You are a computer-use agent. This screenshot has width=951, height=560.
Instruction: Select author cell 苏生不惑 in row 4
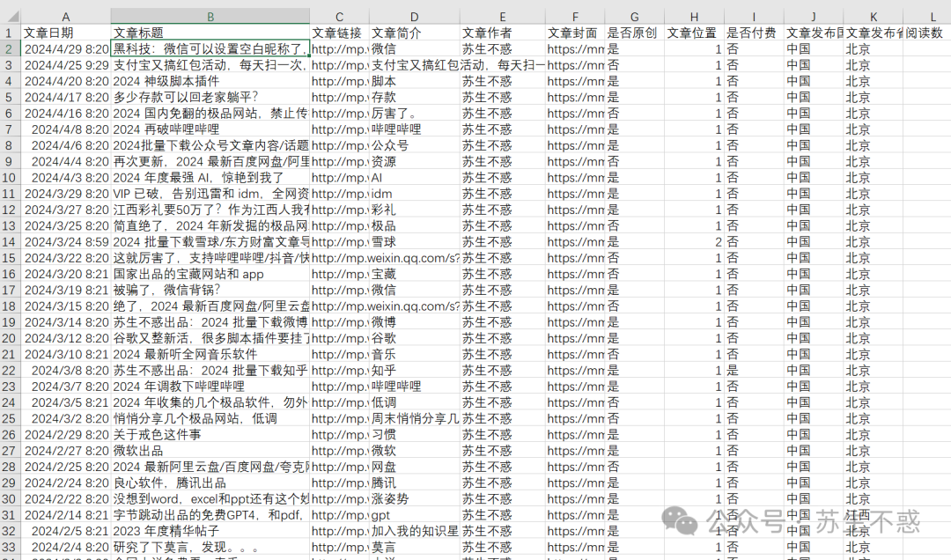[502, 81]
